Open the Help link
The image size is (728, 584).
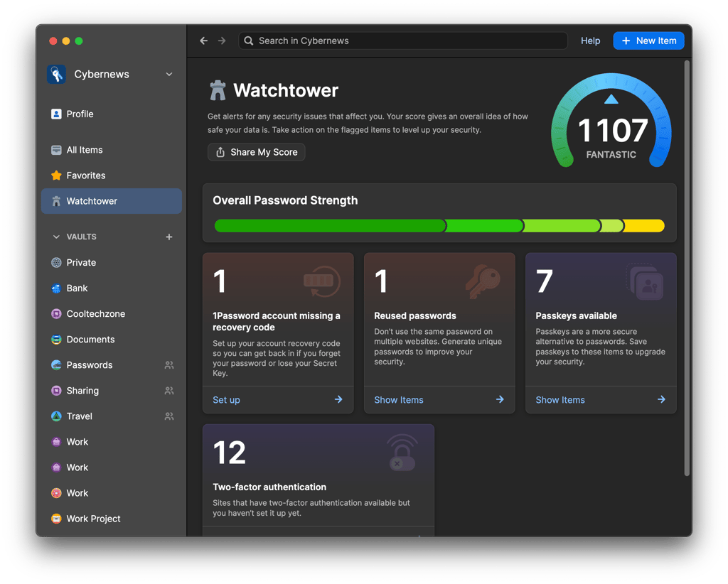[x=590, y=40]
